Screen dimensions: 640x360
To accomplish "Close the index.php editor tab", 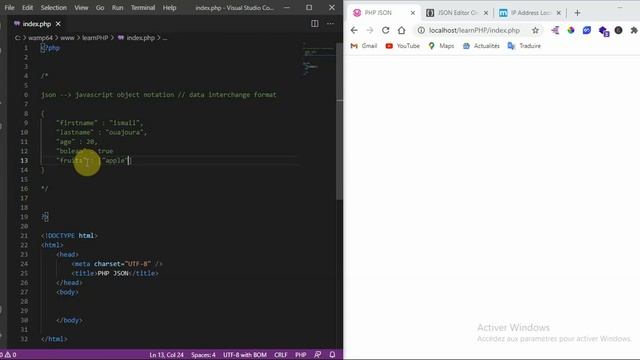I will [x=58, y=24].
